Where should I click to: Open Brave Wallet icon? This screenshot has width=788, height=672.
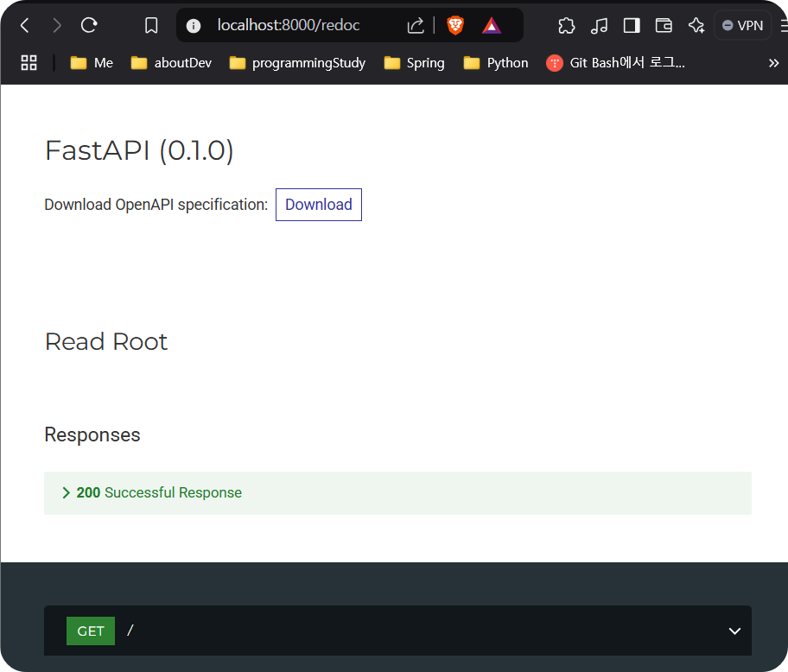click(x=664, y=25)
